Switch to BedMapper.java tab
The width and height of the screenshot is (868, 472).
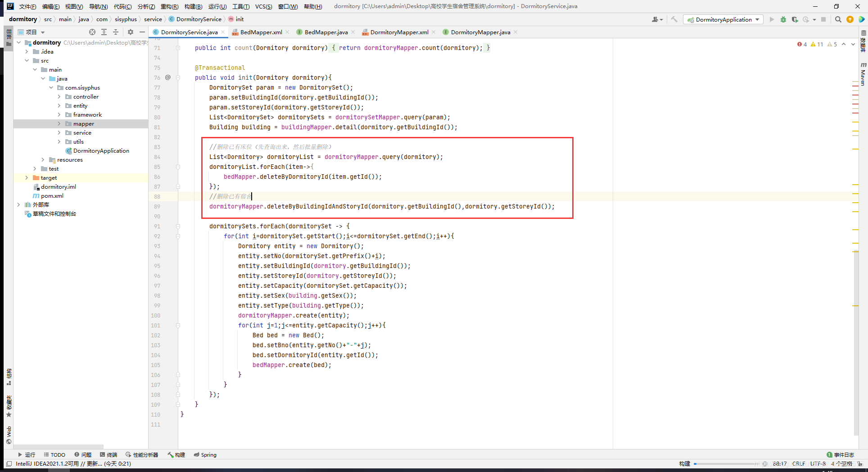tap(326, 32)
